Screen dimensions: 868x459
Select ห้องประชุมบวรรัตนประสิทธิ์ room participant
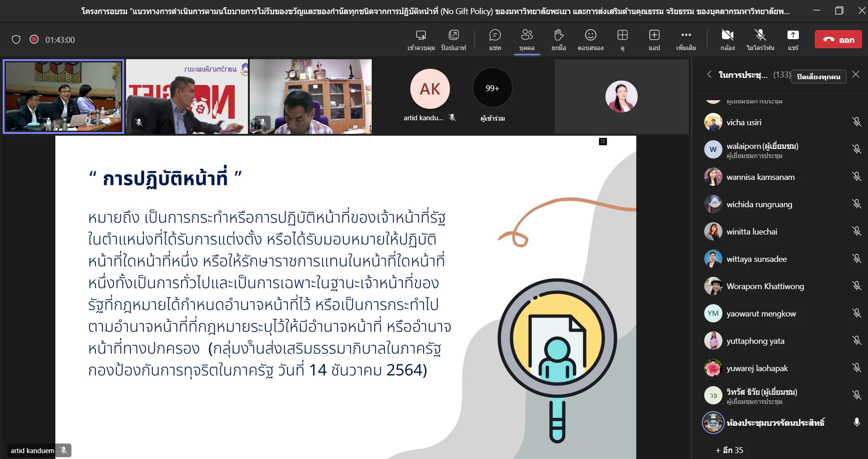pyautogui.click(x=780, y=423)
